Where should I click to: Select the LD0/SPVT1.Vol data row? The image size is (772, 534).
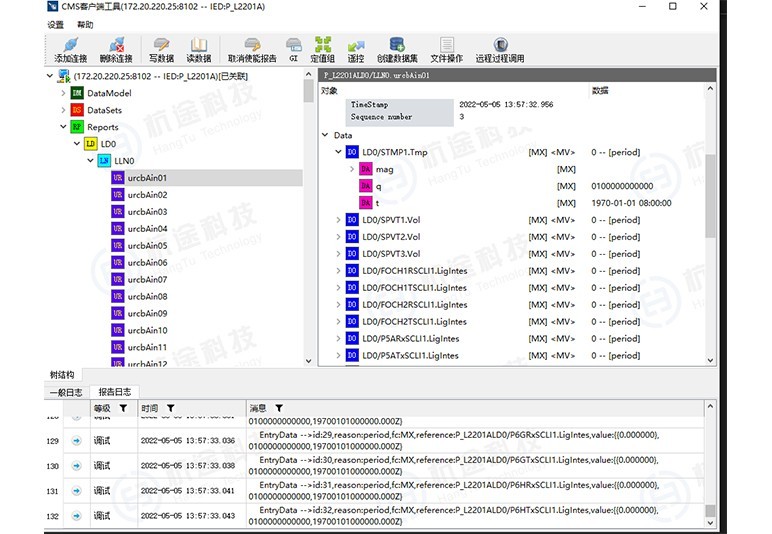[x=392, y=220]
